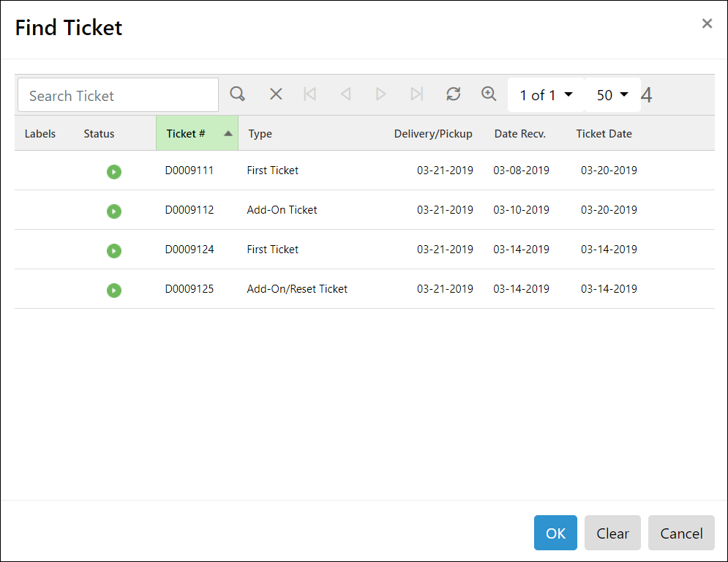Open the '1 of 1' page dropdown
Viewport: 728px width, 562px height.
[x=546, y=95]
